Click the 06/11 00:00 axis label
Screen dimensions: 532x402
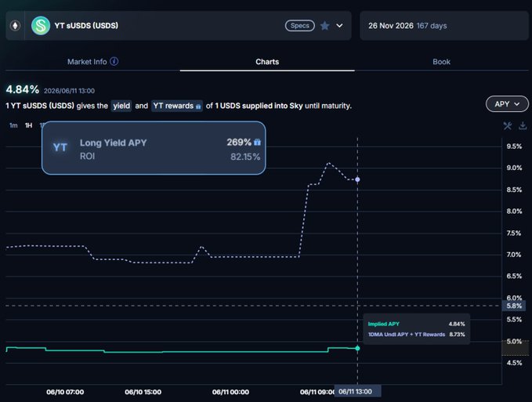[230, 392]
